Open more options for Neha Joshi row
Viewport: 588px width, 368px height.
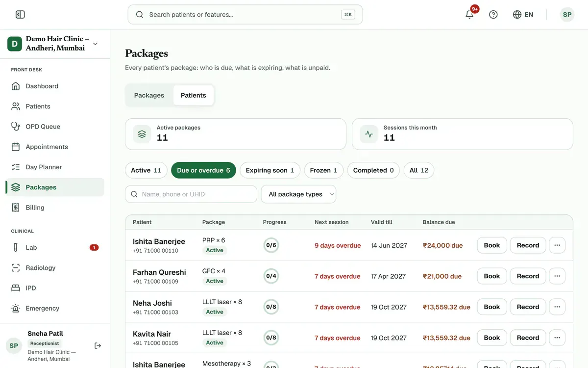pyautogui.click(x=557, y=307)
